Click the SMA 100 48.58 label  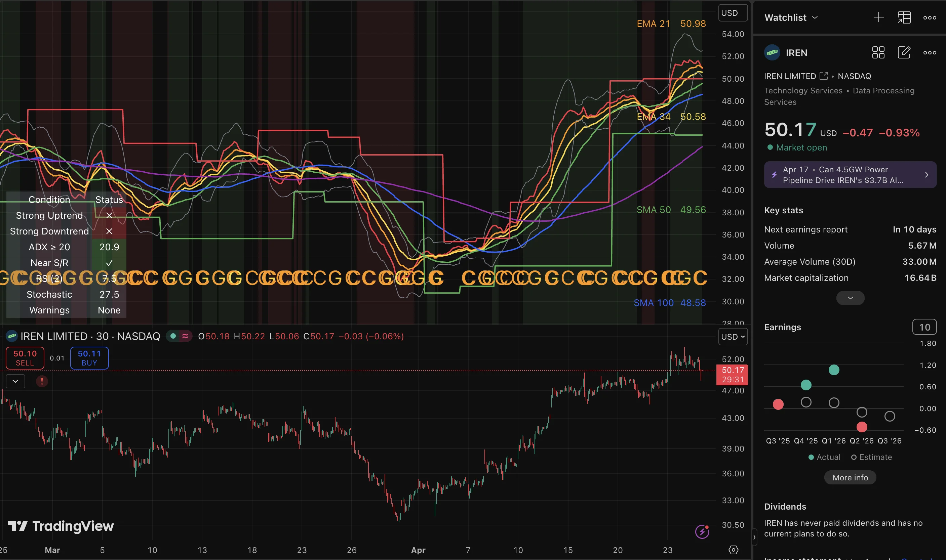[x=670, y=303]
